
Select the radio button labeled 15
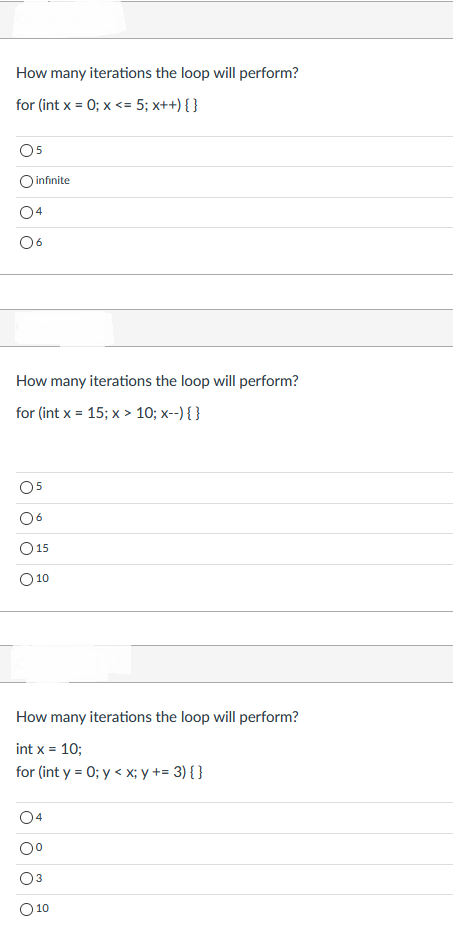[26, 548]
